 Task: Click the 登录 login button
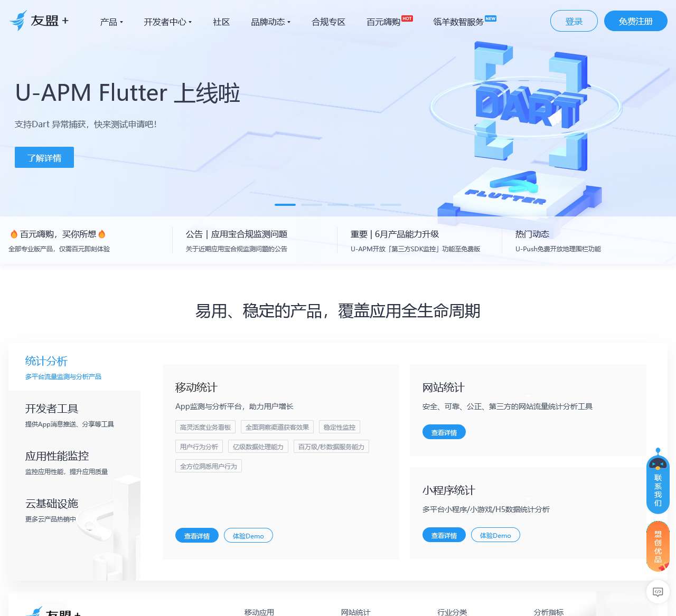click(574, 21)
